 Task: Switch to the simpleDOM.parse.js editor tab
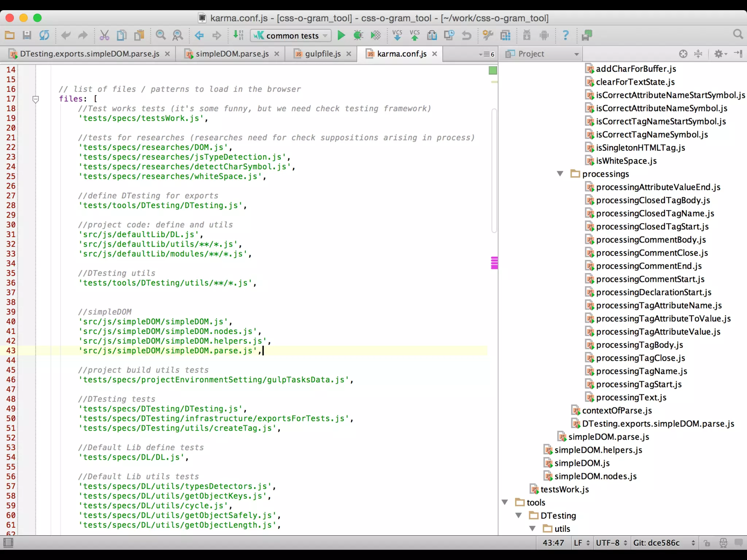pyautogui.click(x=232, y=54)
